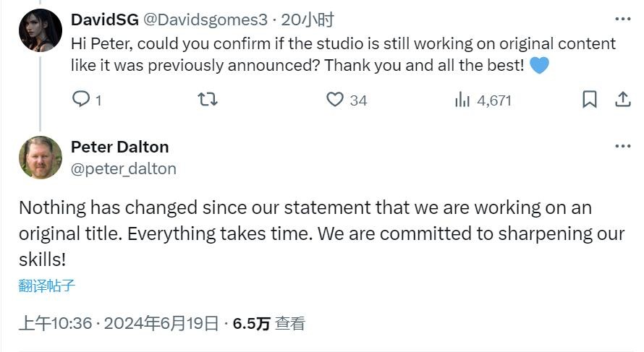Open the @peter_dalton handle
644x352 pixels.
click(x=123, y=168)
